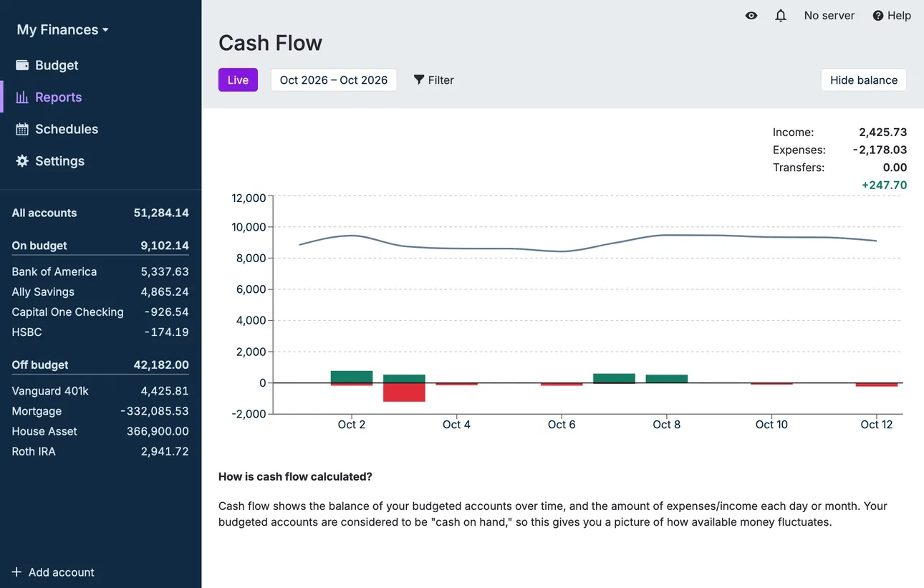924x588 pixels.
Task: Click the green income bar above Oct 2
Action: coord(352,377)
